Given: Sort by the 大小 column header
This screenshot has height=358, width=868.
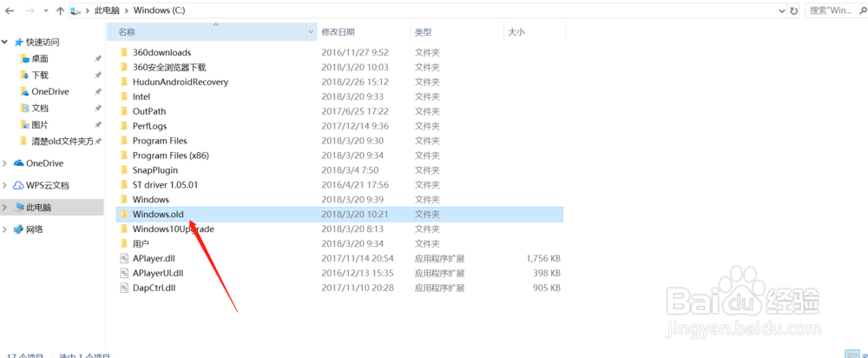Looking at the screenshot, I should coord(534,32).
